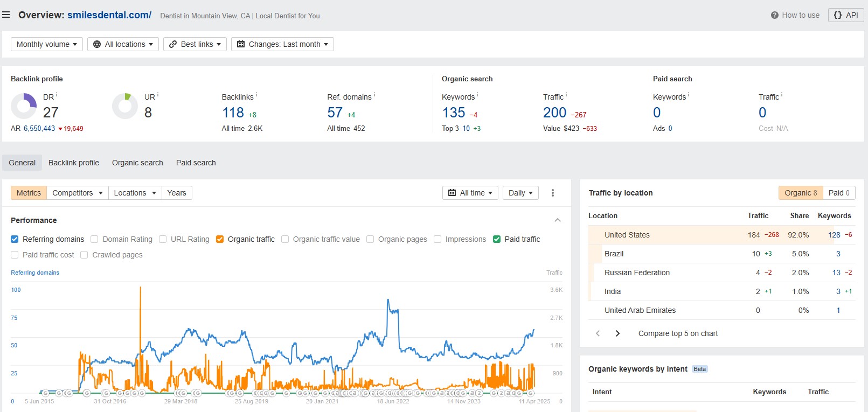Screen dimensions: 868x412
Task: Open the Best links dropdown
Action: 195,44
